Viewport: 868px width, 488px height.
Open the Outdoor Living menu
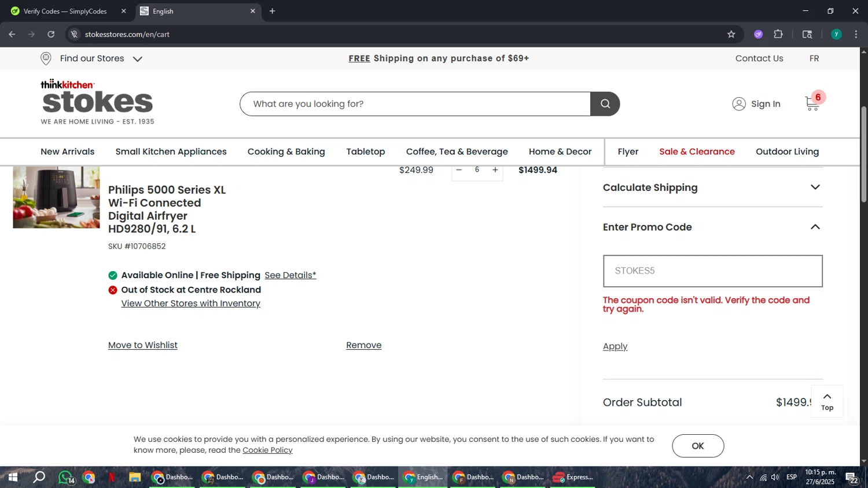(788, 151)
